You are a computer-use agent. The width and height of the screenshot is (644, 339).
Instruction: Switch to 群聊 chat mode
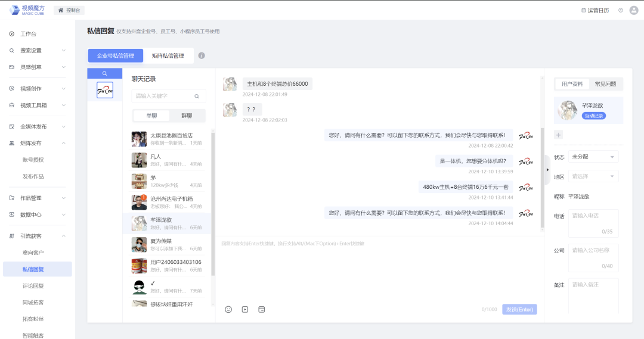pyautogui.click(x=187, y=116)
